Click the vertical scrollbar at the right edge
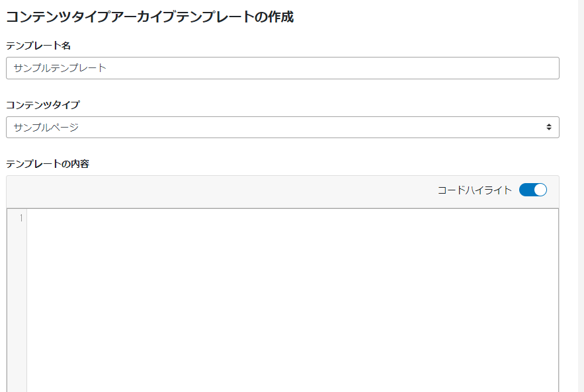The width and height of the screenshot is (584, 392). tap(581, 196)
